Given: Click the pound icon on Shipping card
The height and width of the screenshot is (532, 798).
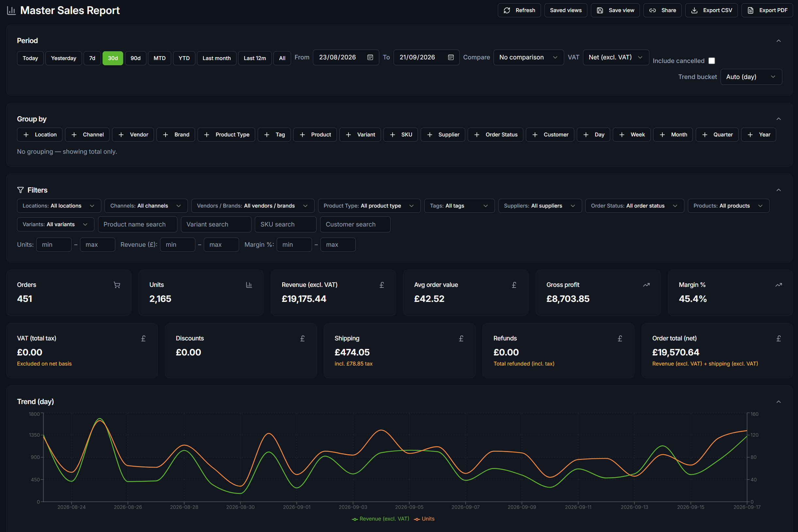Looking at the screenshot, I should tap(461, 338).
